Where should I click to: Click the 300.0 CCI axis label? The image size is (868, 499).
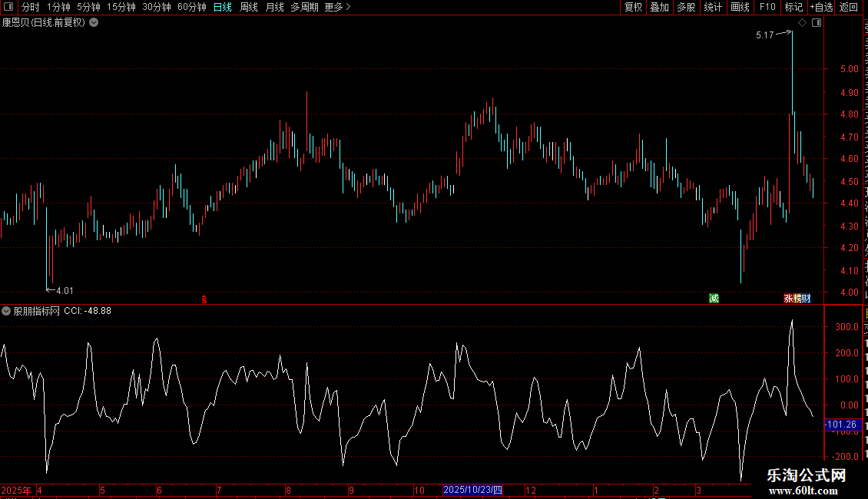[847, 327]
